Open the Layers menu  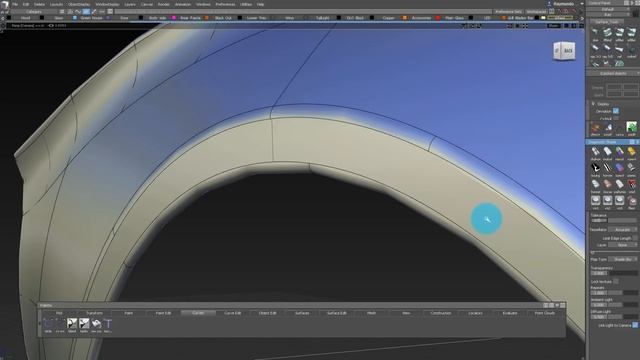click(x=130, y=4)
